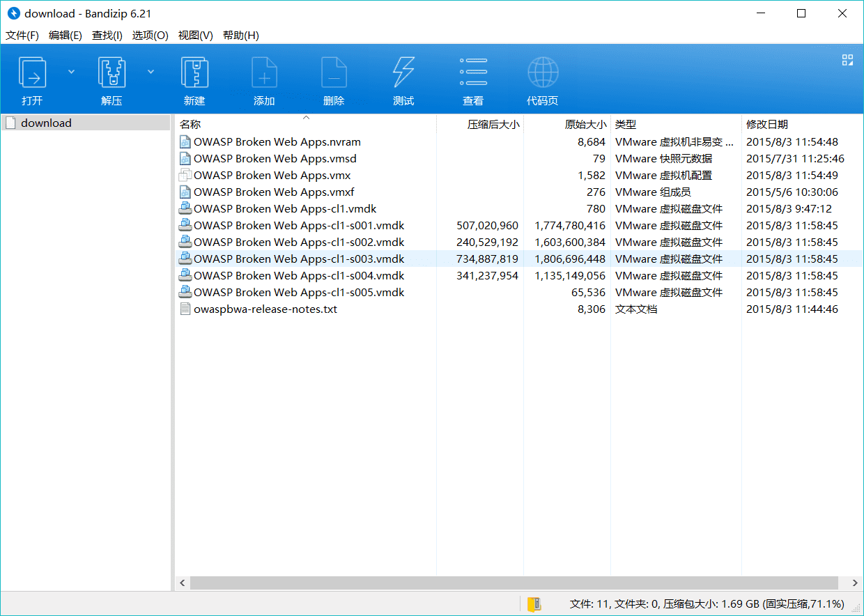Click the disk icon of Apps-cl1-s003.vmdk
864x616 pixels.
pos(185,259)
